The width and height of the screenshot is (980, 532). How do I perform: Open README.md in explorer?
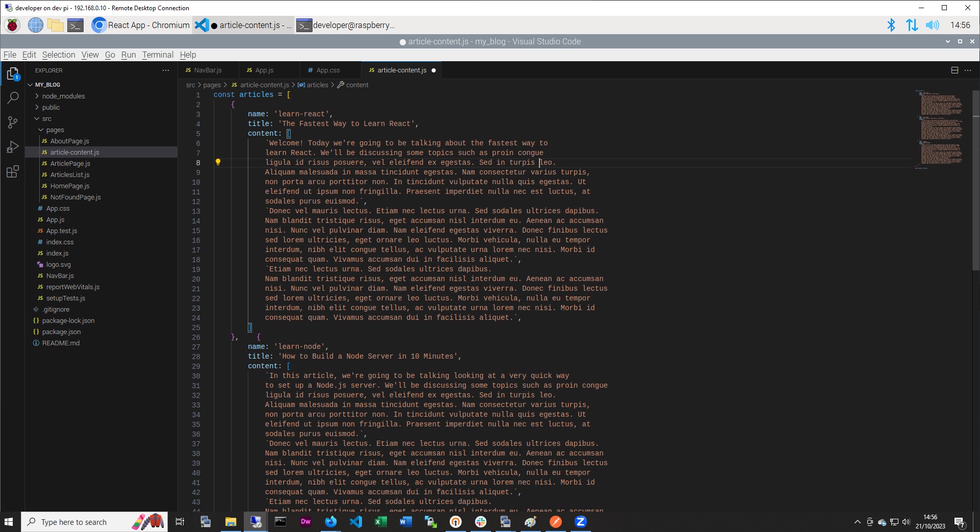pyautogui.click(x=61, y=343)
